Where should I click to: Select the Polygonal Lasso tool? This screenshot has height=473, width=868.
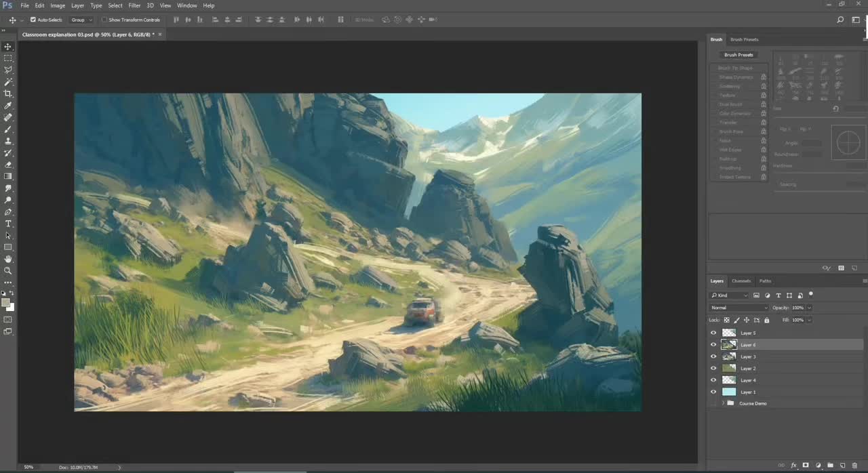point(8,70)
